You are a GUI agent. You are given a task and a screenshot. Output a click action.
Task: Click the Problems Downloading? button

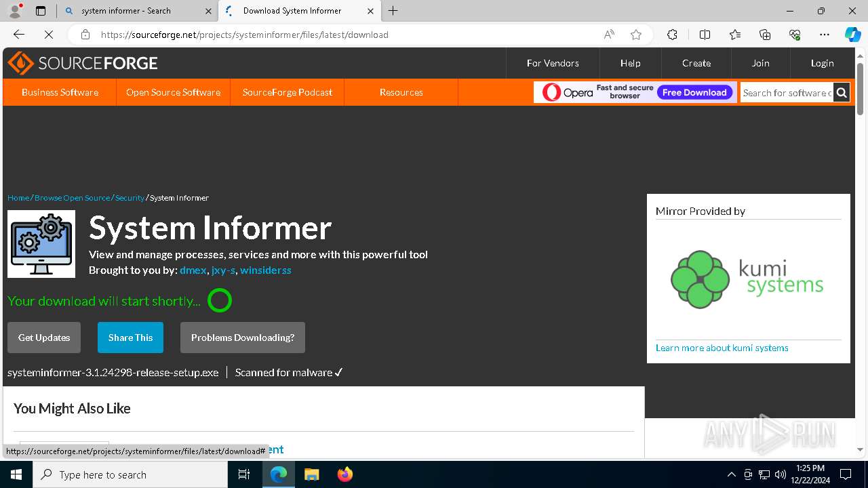click(x=243, y=338)
